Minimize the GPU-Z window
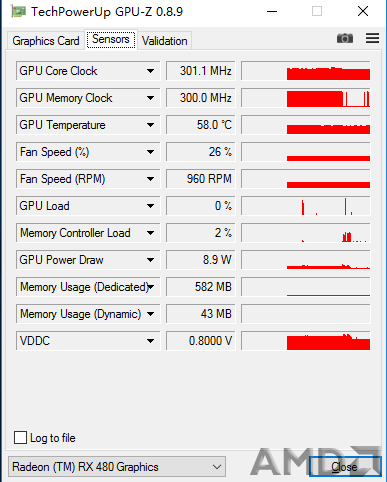The width and height of the screenshot is (387, 482). (x=272, y=12)
